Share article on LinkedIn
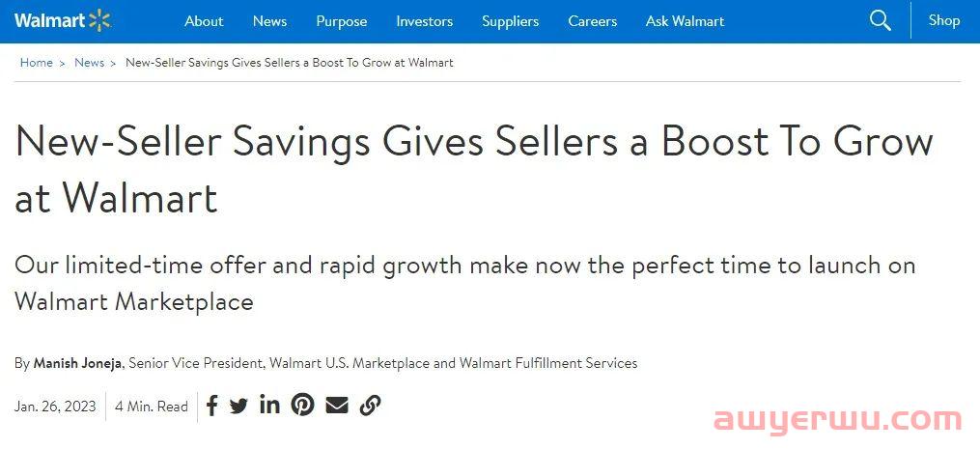980x449 pixels. [269, 406]
